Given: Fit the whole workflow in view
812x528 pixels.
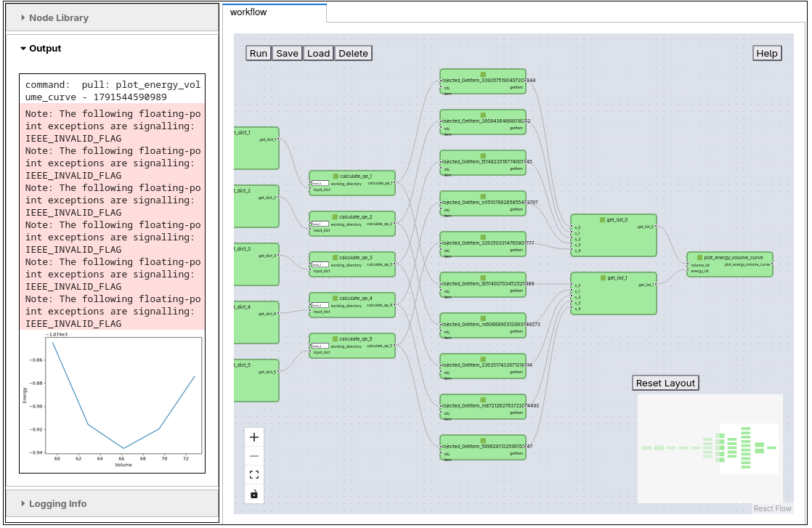Looking at the screenshot, I should [253, 475].
